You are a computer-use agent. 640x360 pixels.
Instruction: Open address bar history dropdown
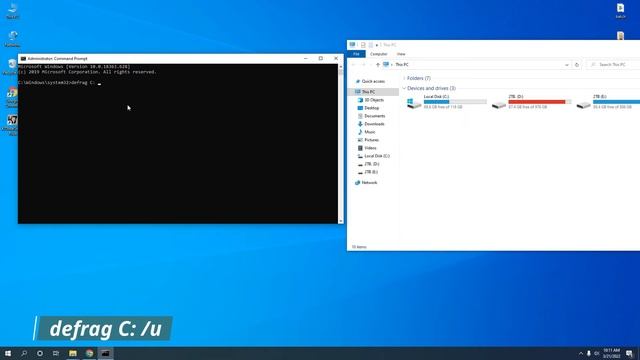click(x=567, y=64)
